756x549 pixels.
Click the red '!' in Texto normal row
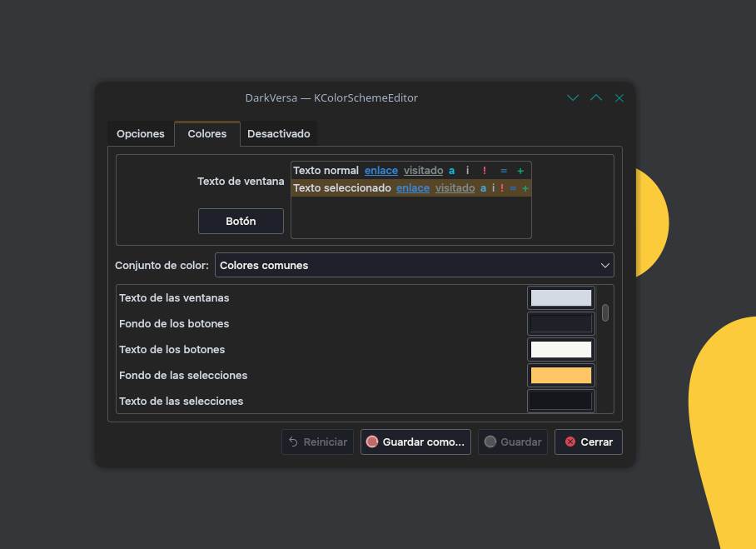tap(485, 170)
